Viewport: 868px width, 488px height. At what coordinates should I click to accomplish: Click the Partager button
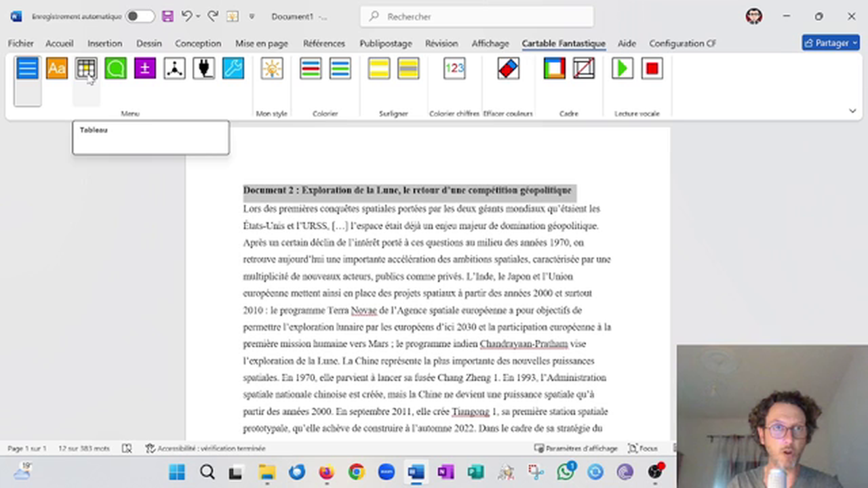(830, 43)
